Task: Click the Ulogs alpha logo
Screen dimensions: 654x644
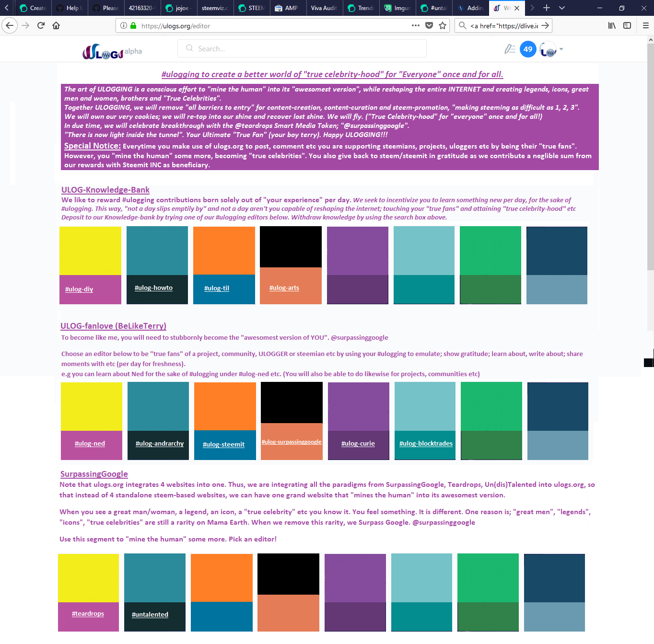Action: click(x=112, y=51)
